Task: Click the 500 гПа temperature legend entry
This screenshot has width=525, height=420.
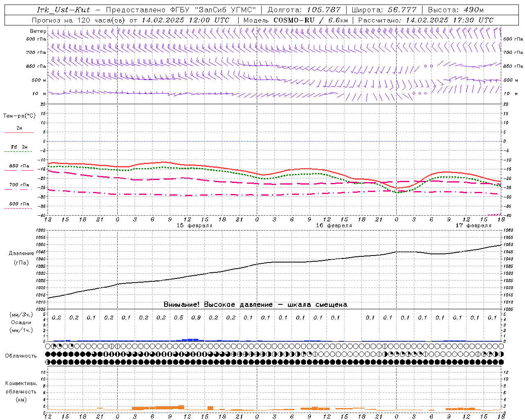Action: (x=19, y=204)
